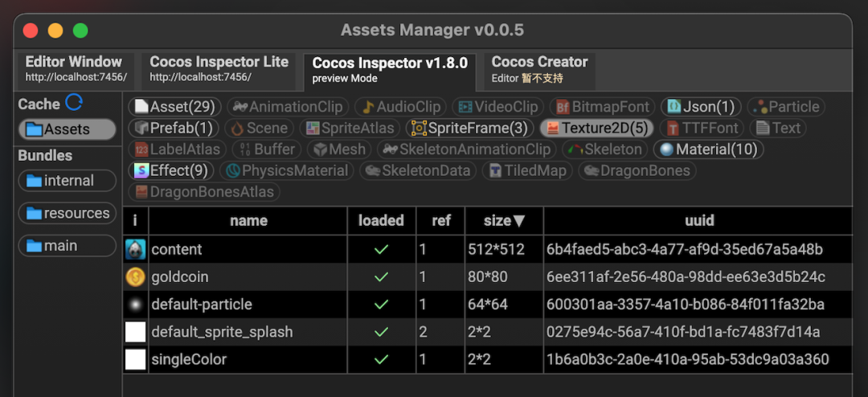Select the default_sprite_splash asset name
The image size is (868, 397).
(222, 332)
